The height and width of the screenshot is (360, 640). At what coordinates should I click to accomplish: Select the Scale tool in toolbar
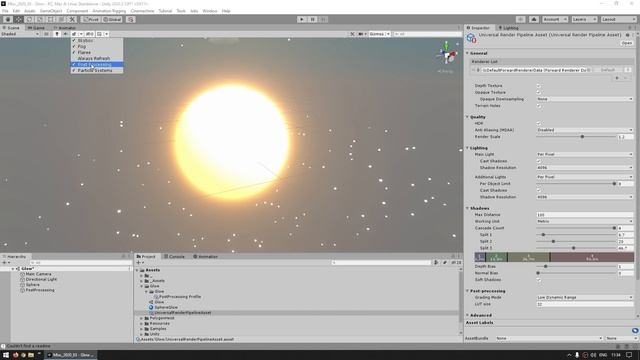(x=40, y=19)
